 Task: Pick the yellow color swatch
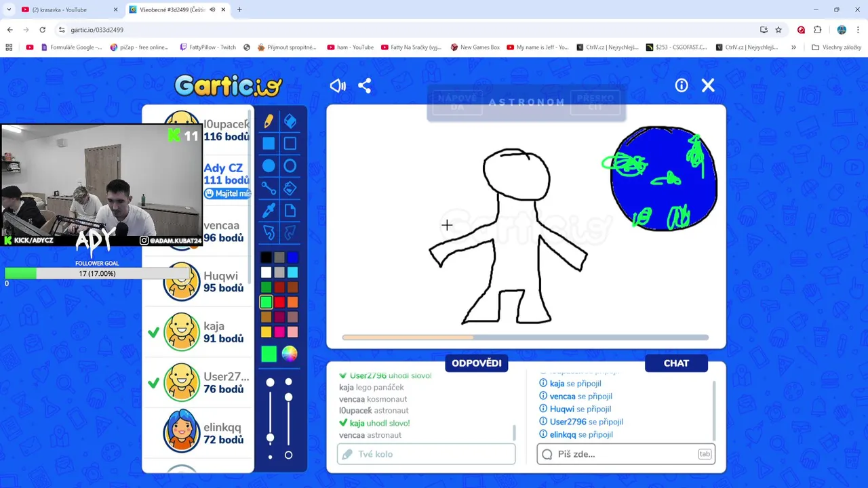[x=266, y=332]
